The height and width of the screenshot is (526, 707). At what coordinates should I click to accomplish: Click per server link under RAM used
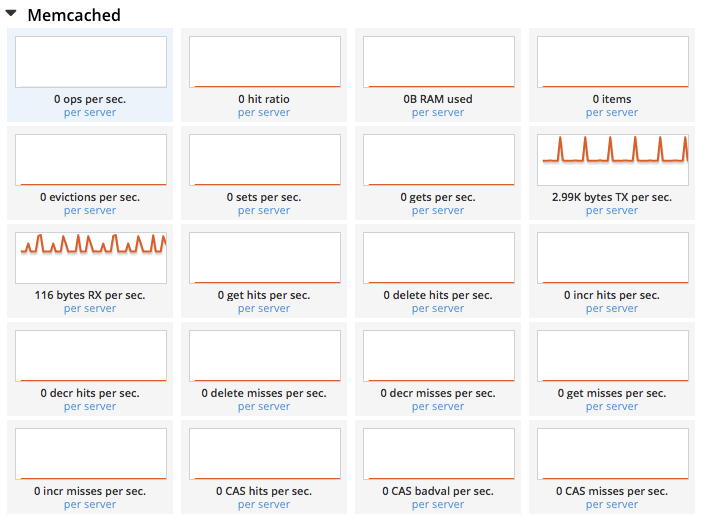coord(438,113)
